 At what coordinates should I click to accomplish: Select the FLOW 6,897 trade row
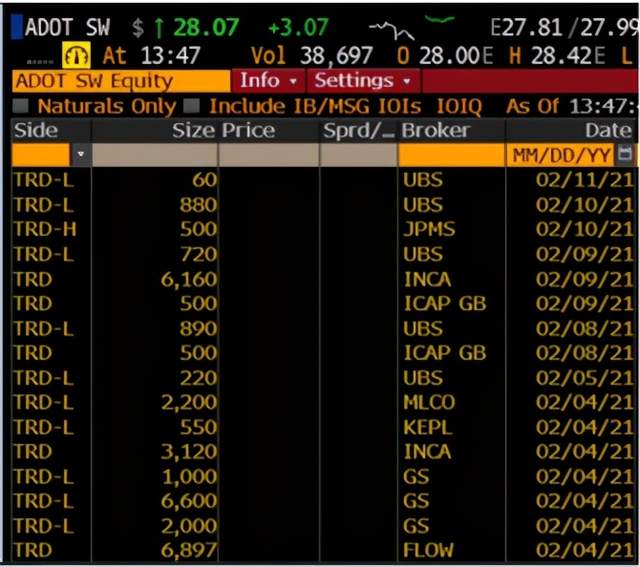(322, 550)
